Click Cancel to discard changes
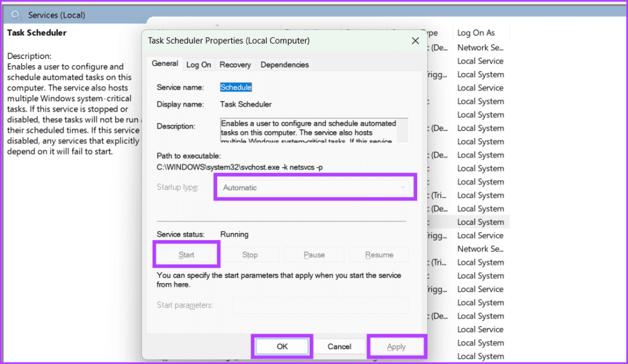628x364 pixels. [340, 346]
